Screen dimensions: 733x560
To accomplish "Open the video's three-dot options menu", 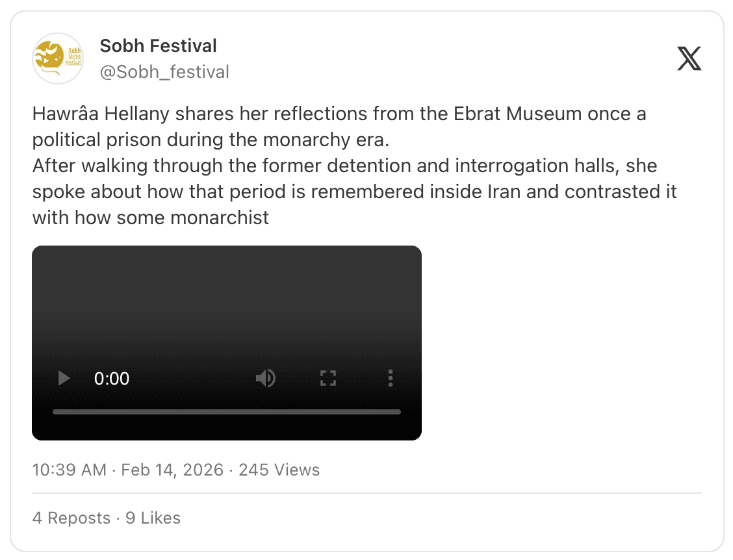I will [x=391, y=378].
